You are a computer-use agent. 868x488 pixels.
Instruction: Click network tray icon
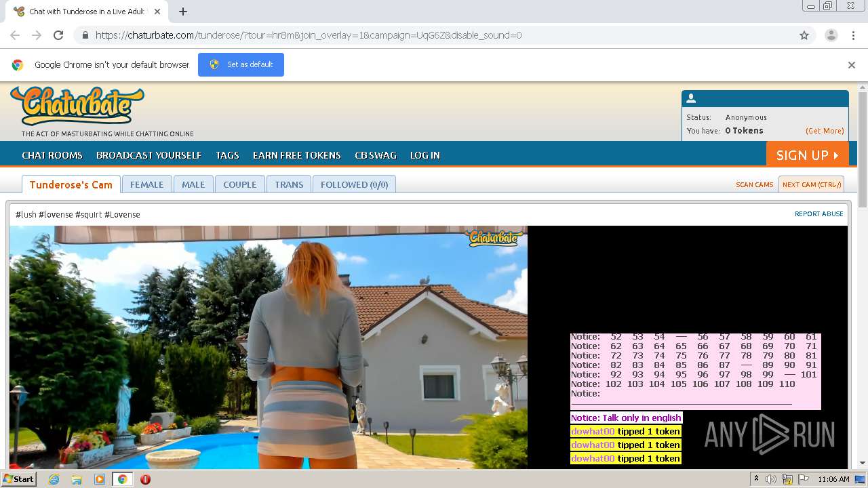tap(787, 479)
